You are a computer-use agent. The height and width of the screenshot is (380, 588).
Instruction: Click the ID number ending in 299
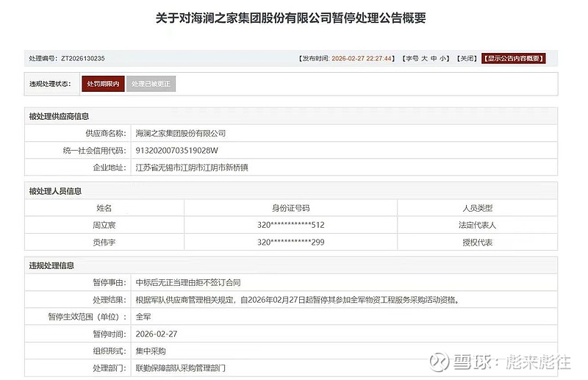(x=290, y=243)
